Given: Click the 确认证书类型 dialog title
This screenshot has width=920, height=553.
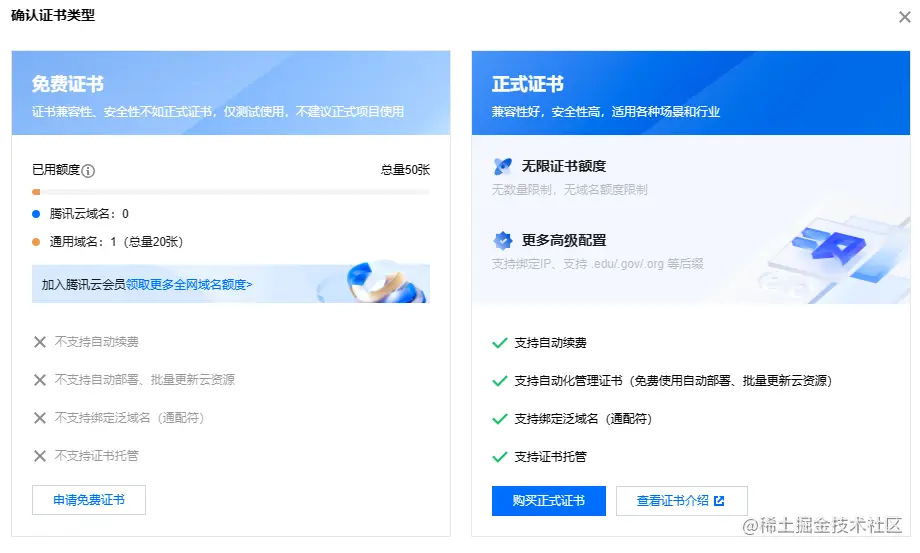Looking at the screenshot, I should point(53,15).
